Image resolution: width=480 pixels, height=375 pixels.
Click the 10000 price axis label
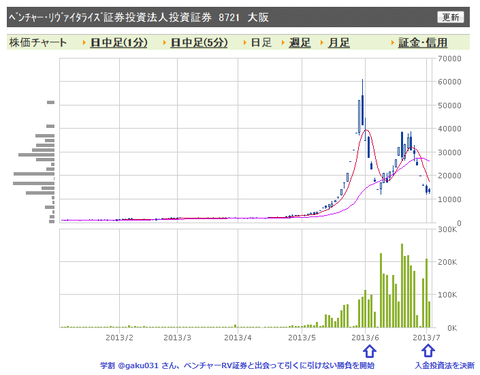449,199
